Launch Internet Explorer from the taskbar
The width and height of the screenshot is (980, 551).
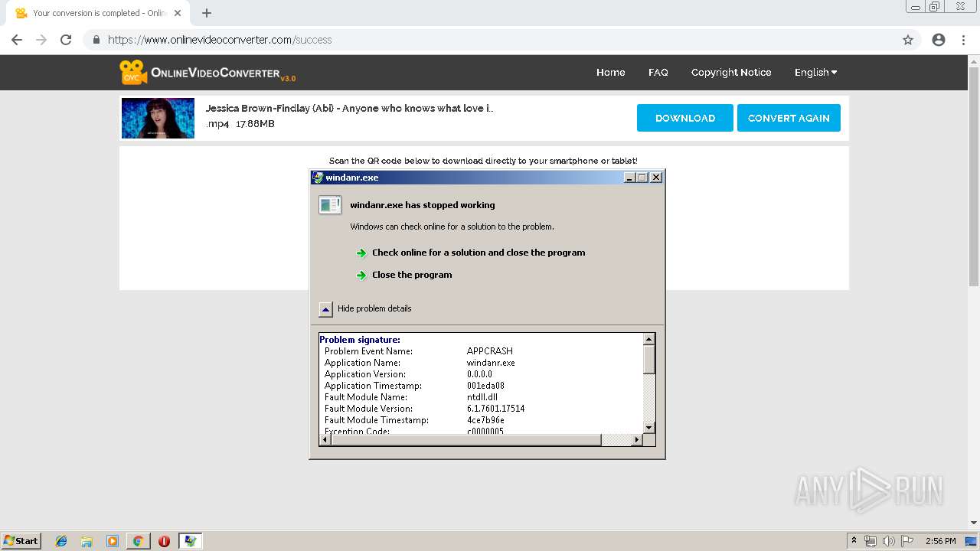(x=61, y=541)
